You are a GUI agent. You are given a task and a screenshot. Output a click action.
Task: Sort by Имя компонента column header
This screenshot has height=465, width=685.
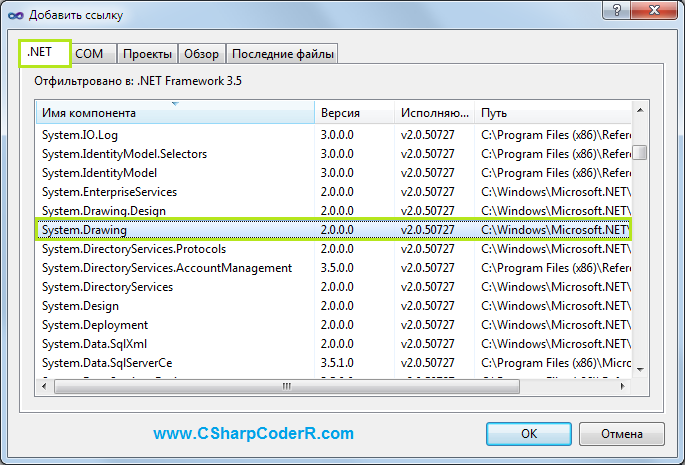pyautogui.click(x=175, y=113)
